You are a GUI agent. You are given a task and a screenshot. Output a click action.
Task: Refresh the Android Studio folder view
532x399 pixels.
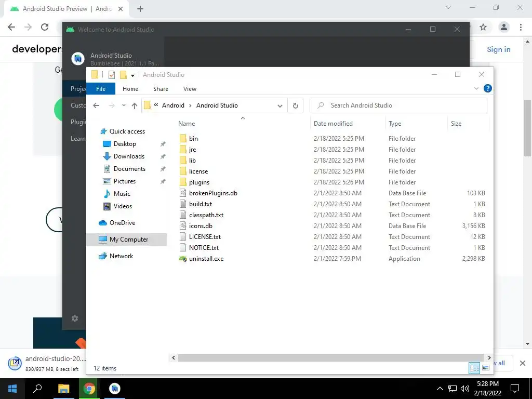(x=296, y=105)
